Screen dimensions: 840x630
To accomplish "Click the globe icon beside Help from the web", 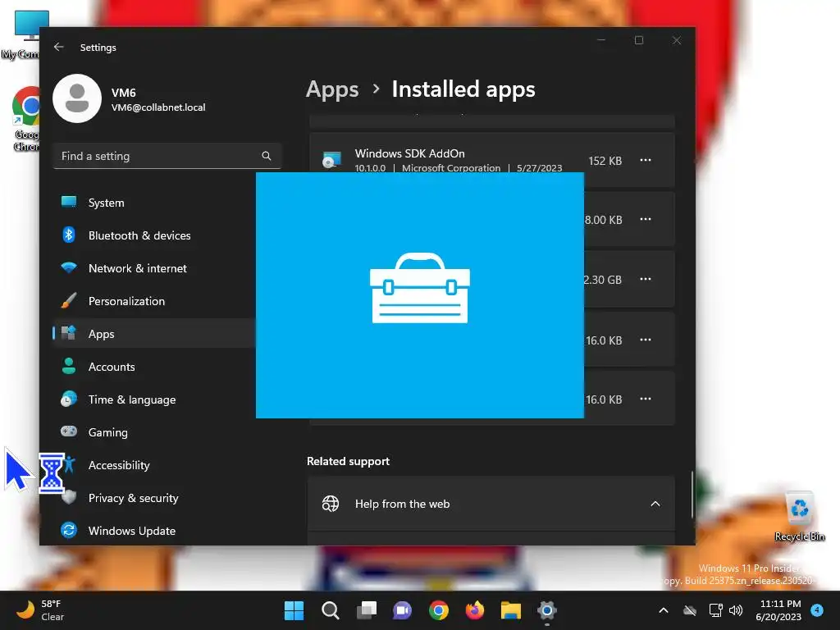I will click(x=331, y=504).
